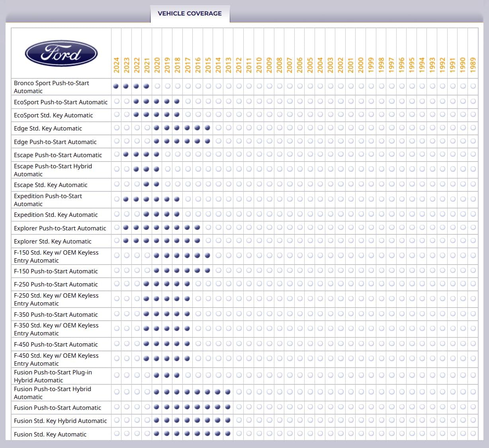Screen dimensions: 489x448
Task: Click Escape Push-to-Start Hybrid Automatic label
Action: (53, 170)
